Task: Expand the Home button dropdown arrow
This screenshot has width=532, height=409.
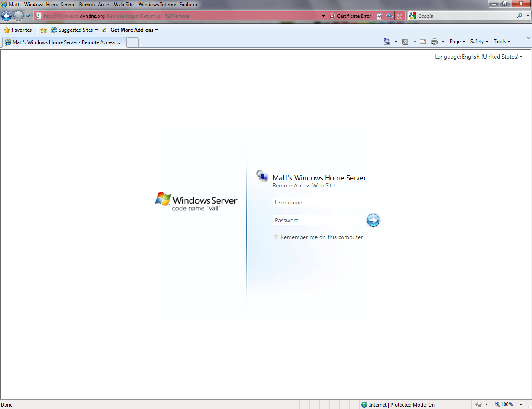Action: click(x=396, y=42)
